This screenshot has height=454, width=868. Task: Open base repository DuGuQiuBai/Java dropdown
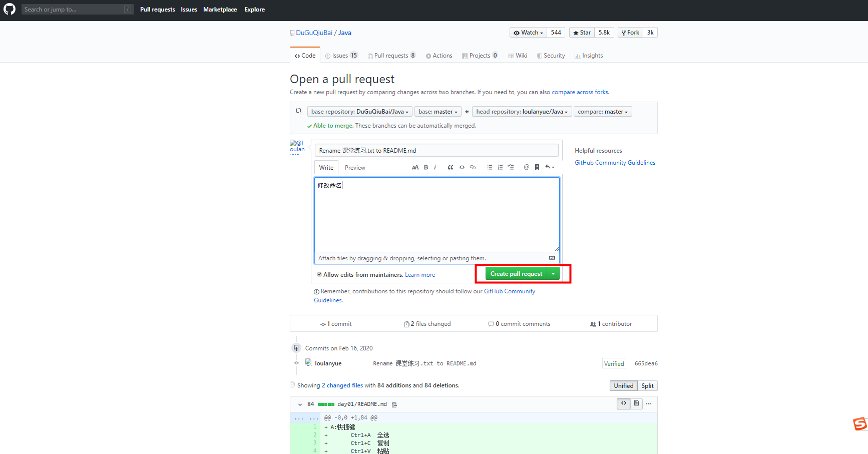click(x=360, y=112)
